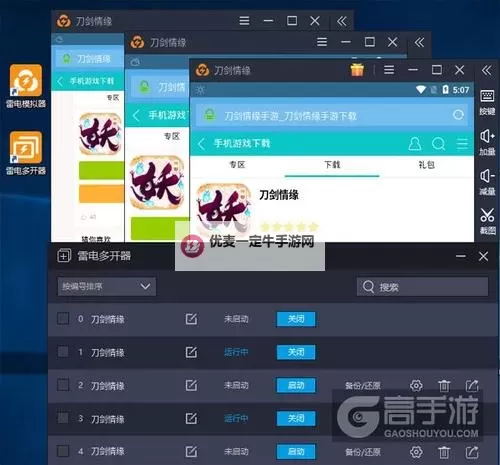Screen dimensions: 500x465
Task: Create shortcut for instance 4 via export icon
Action: 472,452
